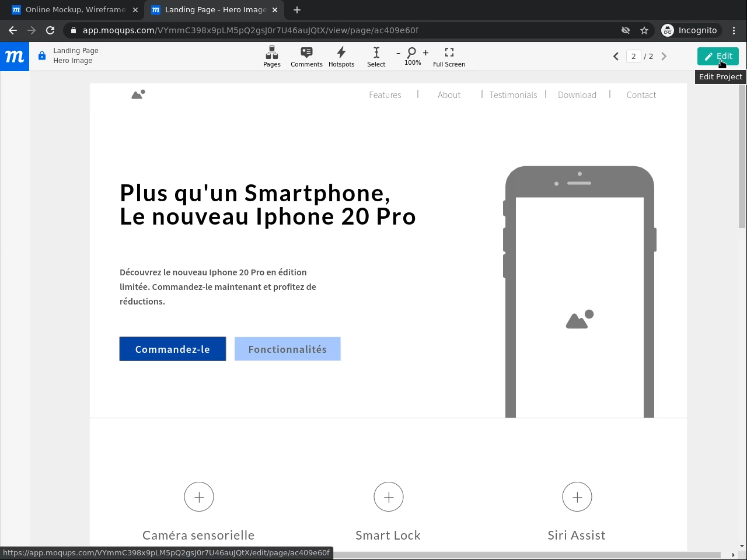The image size is (747, 560).
Task: Click the Download nav link
Action: 577,95
